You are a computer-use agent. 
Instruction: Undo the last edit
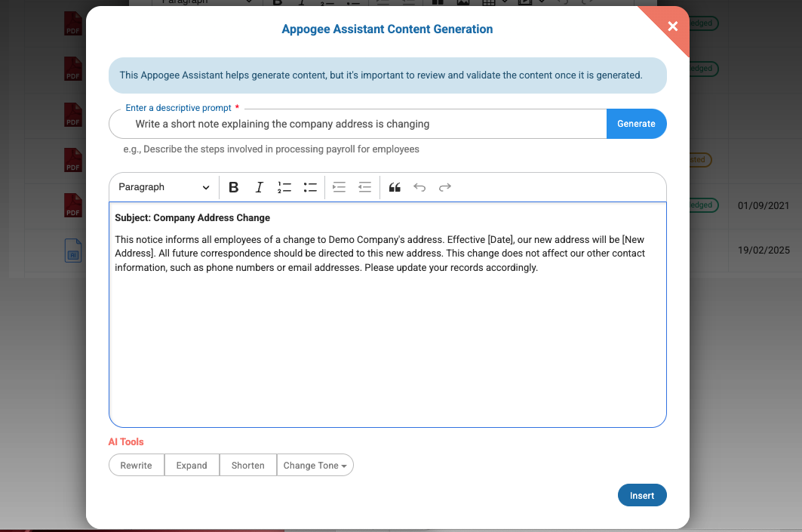419,187
